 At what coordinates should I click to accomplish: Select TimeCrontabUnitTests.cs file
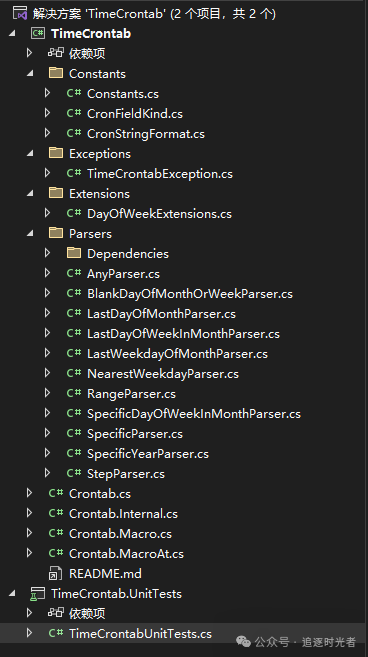coord(140,634)
